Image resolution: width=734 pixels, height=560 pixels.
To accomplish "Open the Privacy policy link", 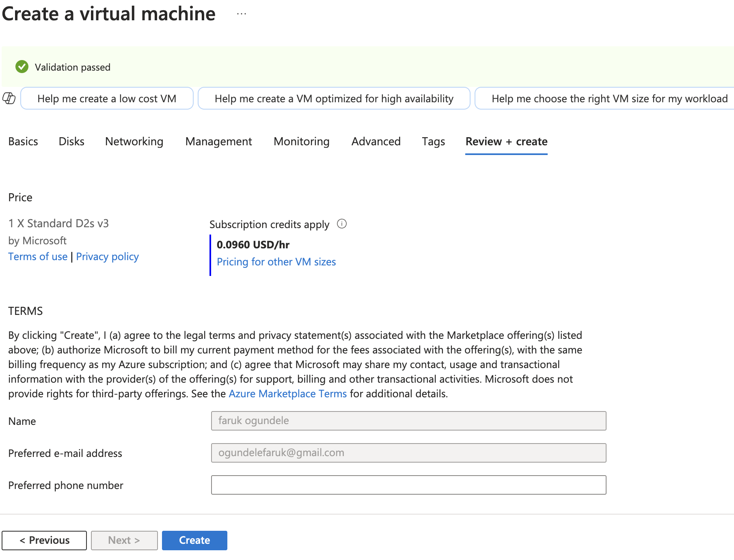I will point(107,257).
